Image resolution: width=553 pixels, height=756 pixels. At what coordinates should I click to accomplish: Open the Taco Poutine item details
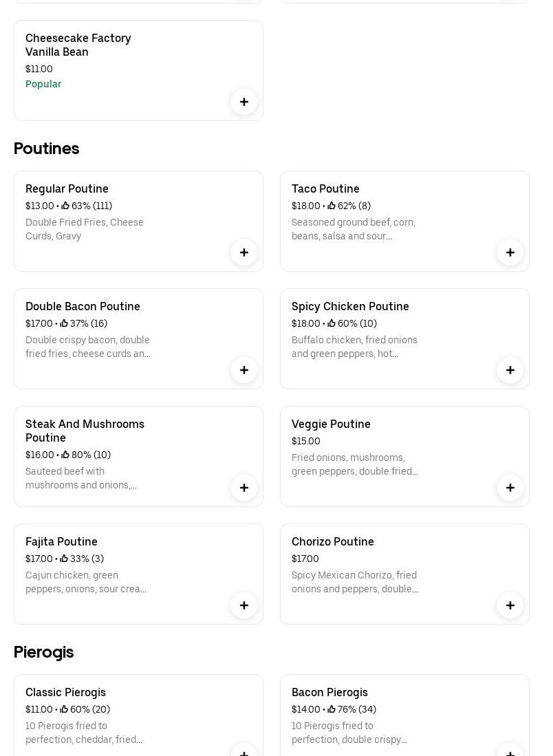tap(325, 188)
